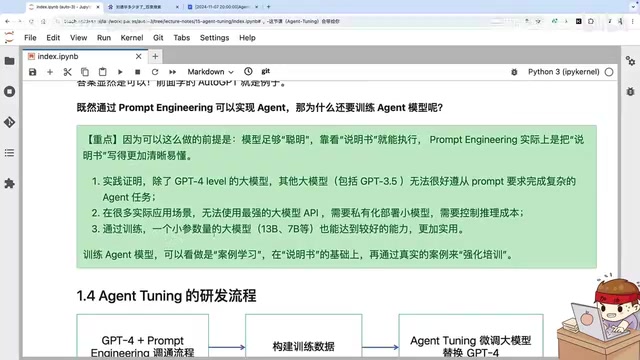
Task: Insert a new cell below
Action: (x=50, y=72)
